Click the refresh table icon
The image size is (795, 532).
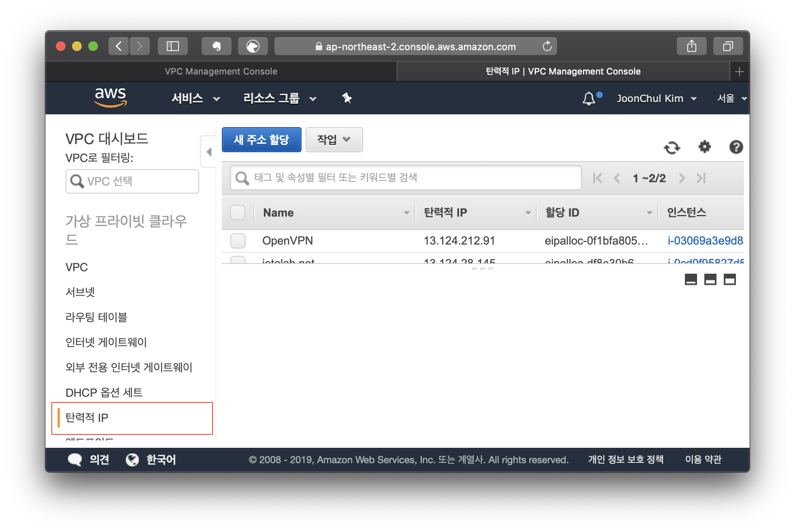(672, 147)
